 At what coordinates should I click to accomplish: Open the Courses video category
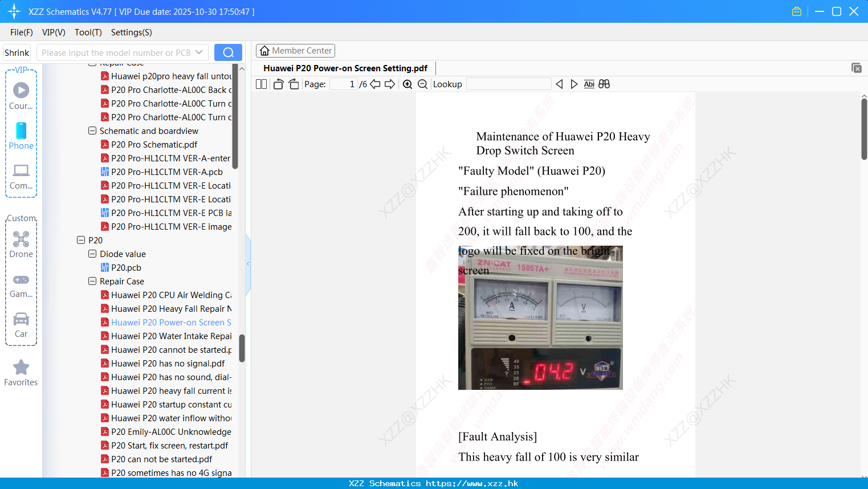click(x=21, y=96)
